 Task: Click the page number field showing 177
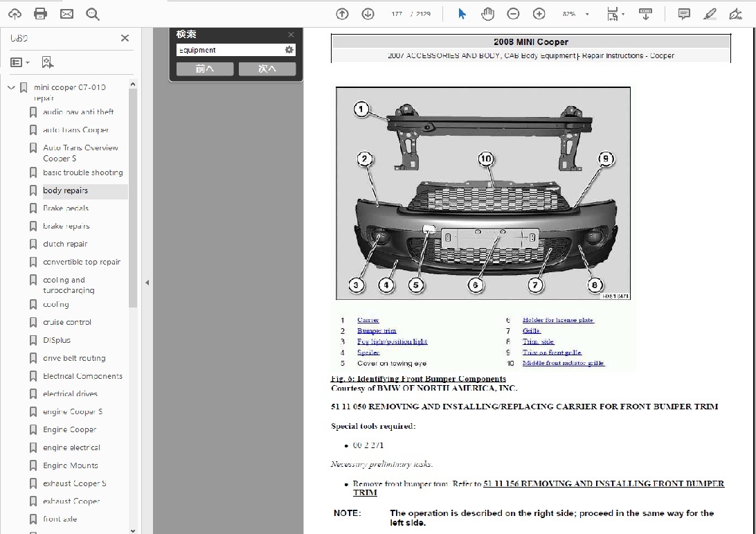click(397, 14)
